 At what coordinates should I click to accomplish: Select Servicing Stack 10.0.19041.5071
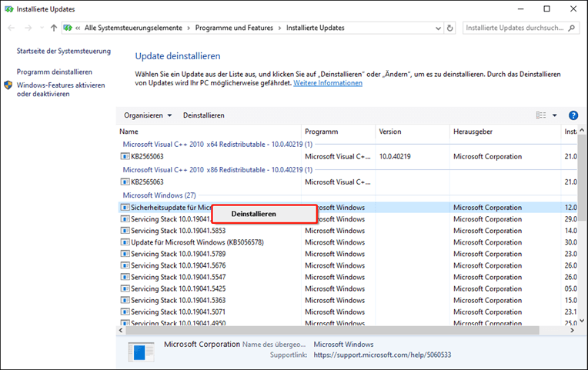(178, 312)
